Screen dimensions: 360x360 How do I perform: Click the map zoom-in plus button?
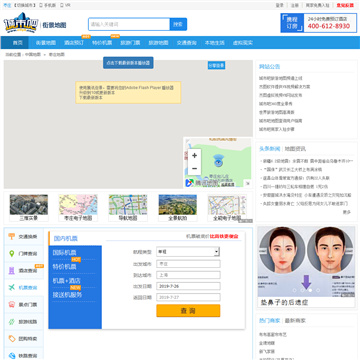click(x=194, y=155)
